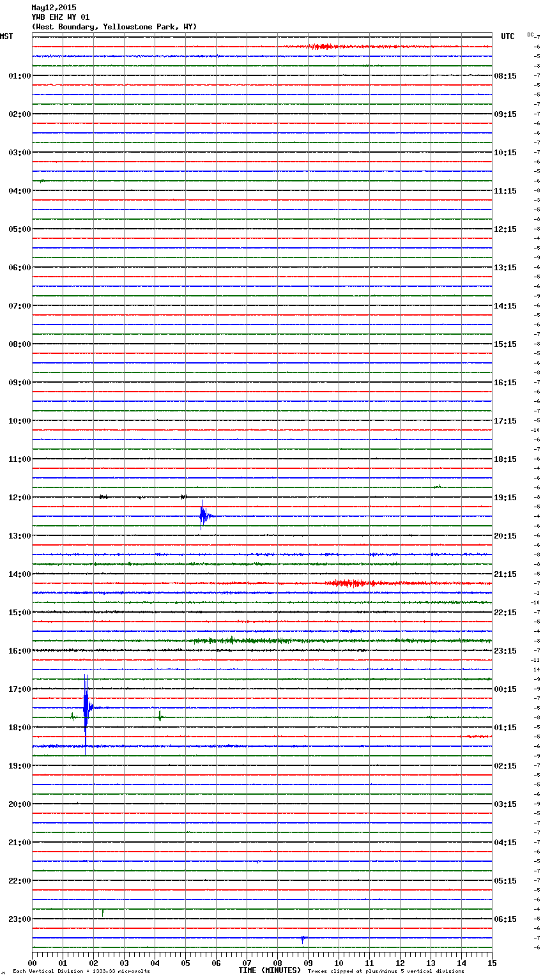
Task: Click the small blue spike after 23:00
Action: coord(303,938)
